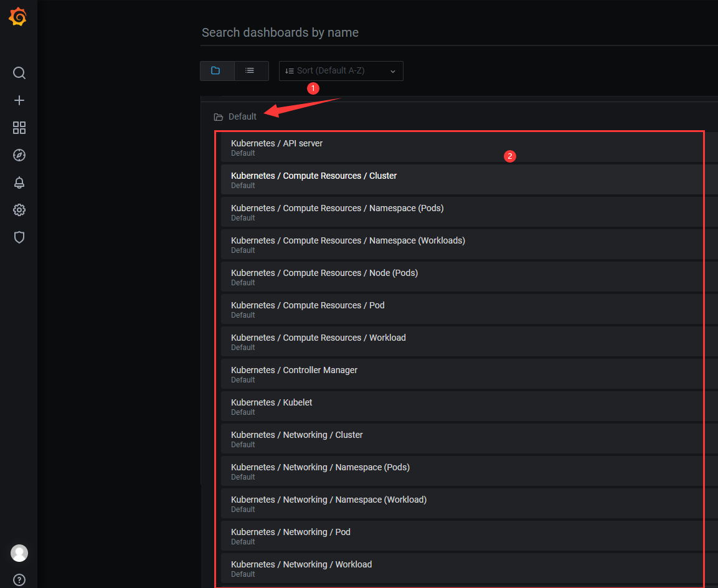Open the Help question mark icon

[x=19, y=580]
